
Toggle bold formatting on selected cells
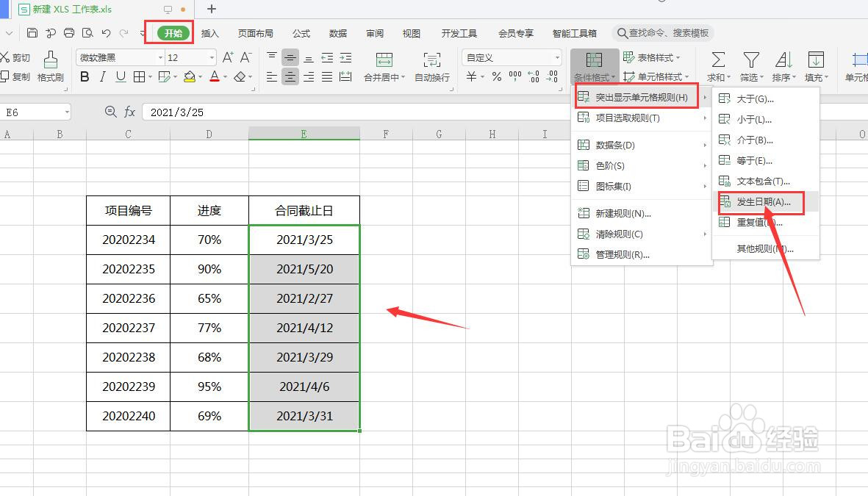[85, 76]
